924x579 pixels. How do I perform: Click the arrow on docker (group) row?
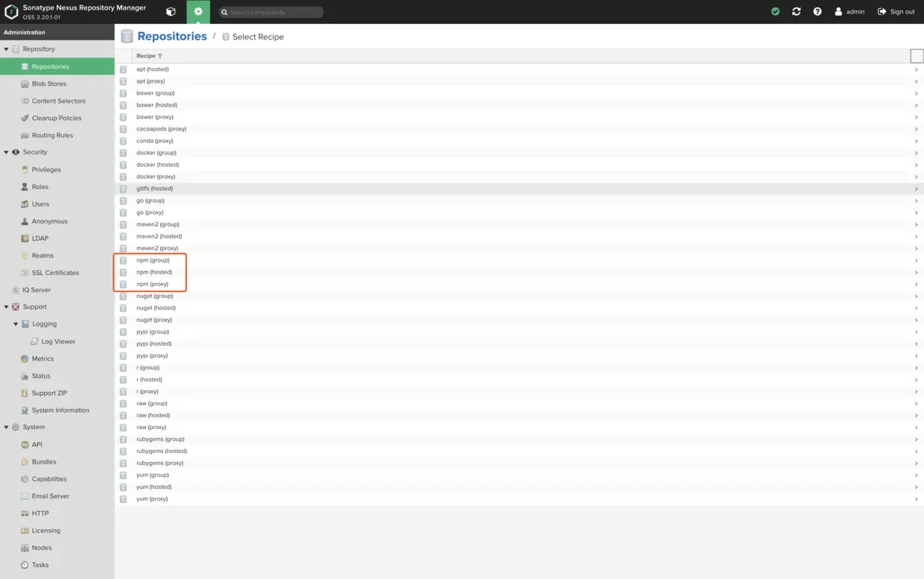coord(917,153)
